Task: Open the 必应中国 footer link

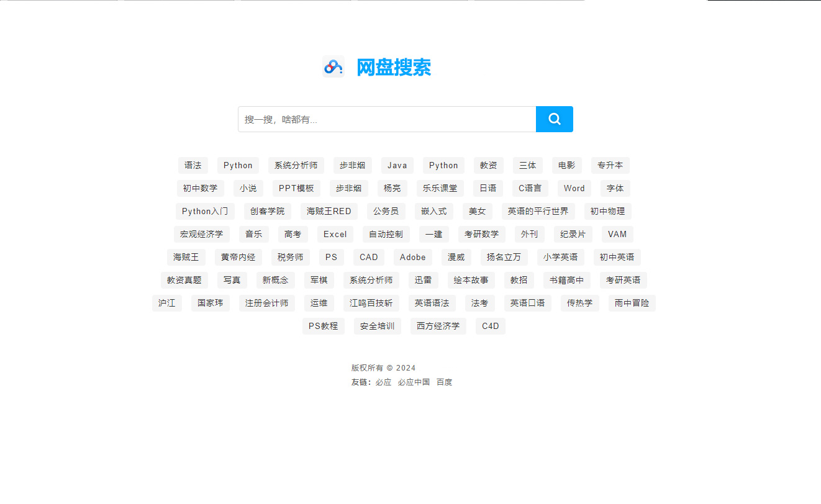Action: (x=414, y=382)
